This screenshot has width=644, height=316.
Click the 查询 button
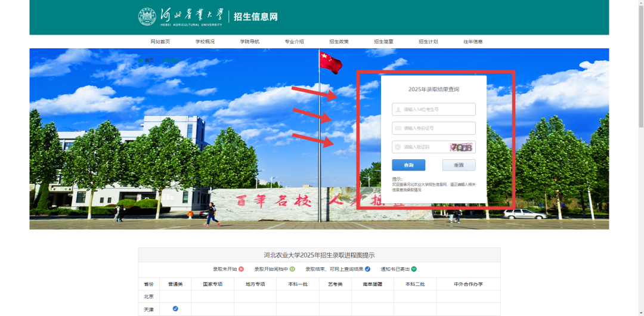point(408,165)
